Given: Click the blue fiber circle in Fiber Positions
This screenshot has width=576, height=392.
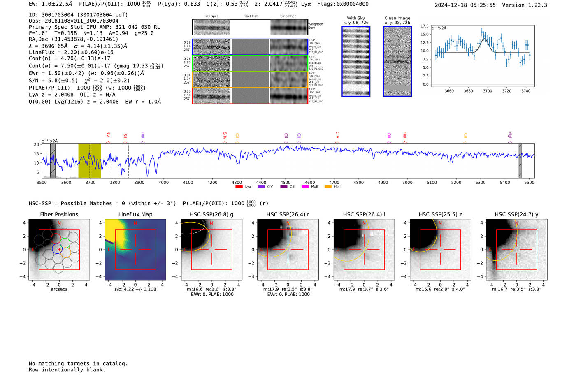Looking at the screenshot, I should [x=57, y=248].
